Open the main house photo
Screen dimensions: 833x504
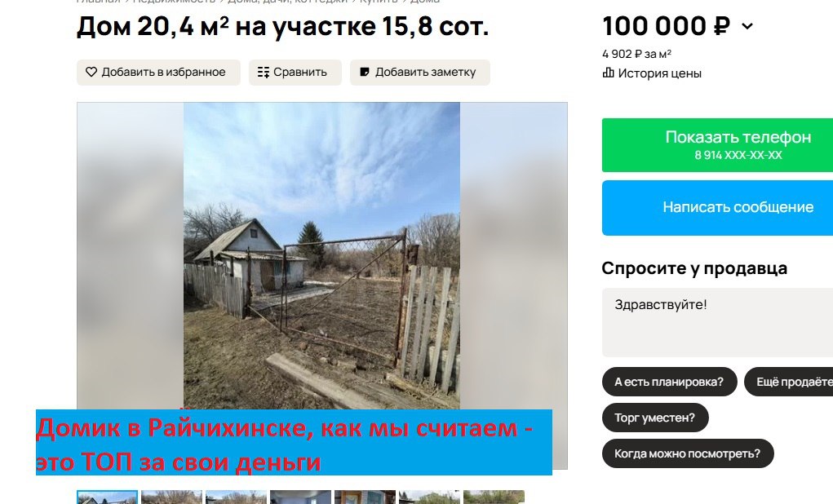(x=321, y=255)
